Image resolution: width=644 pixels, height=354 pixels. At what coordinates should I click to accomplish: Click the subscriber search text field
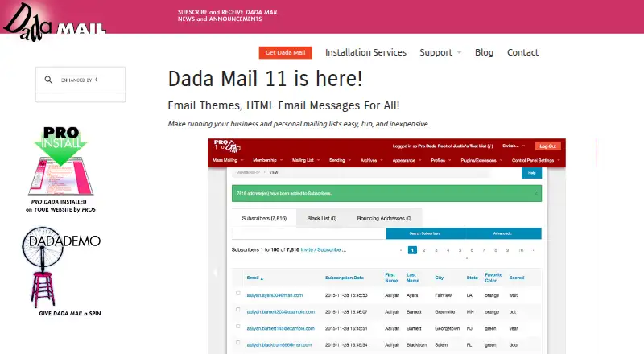click(309, 233)
